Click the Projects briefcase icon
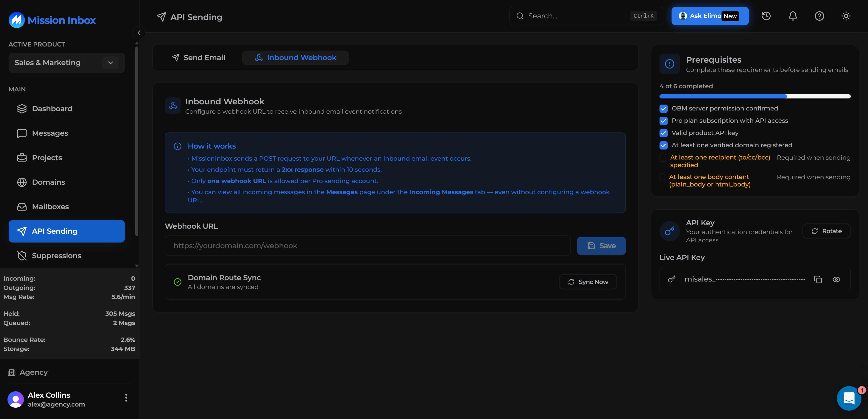This screenshot has height=419, width=868. pyautogui.click(x=22, y=157)
